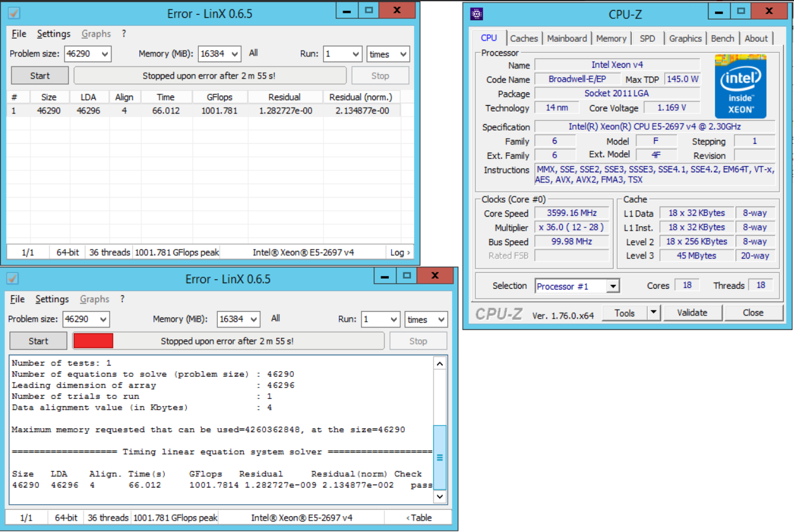Open the ? help menu in top LinX window
This screenshot has height=532, width=794.
(x=124, y=34)
